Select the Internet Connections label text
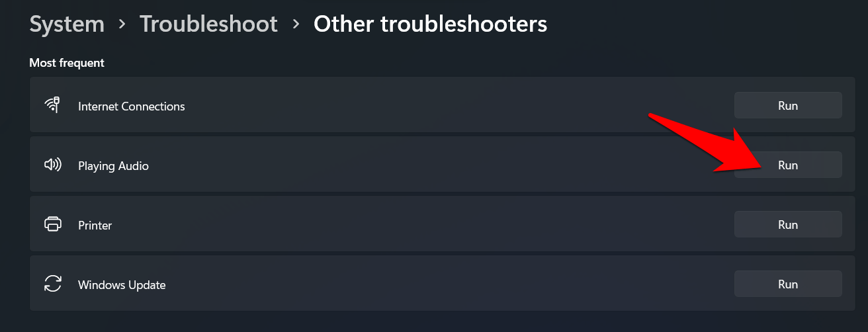 point(131,106)
